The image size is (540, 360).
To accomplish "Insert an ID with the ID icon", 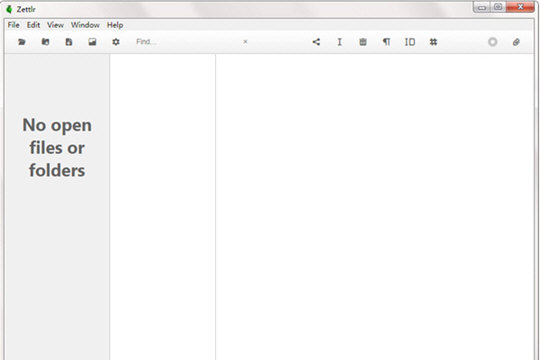I will [x=410, y=42].
